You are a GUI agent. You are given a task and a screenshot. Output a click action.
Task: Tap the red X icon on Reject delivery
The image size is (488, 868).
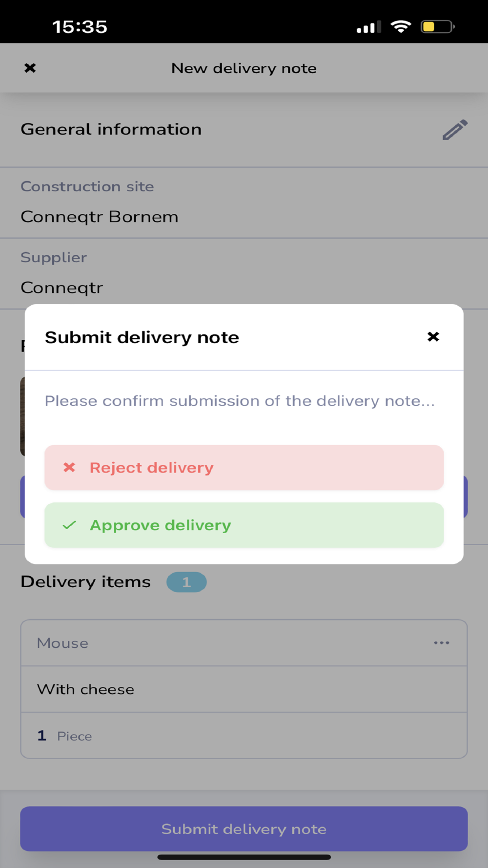[69, 467]
